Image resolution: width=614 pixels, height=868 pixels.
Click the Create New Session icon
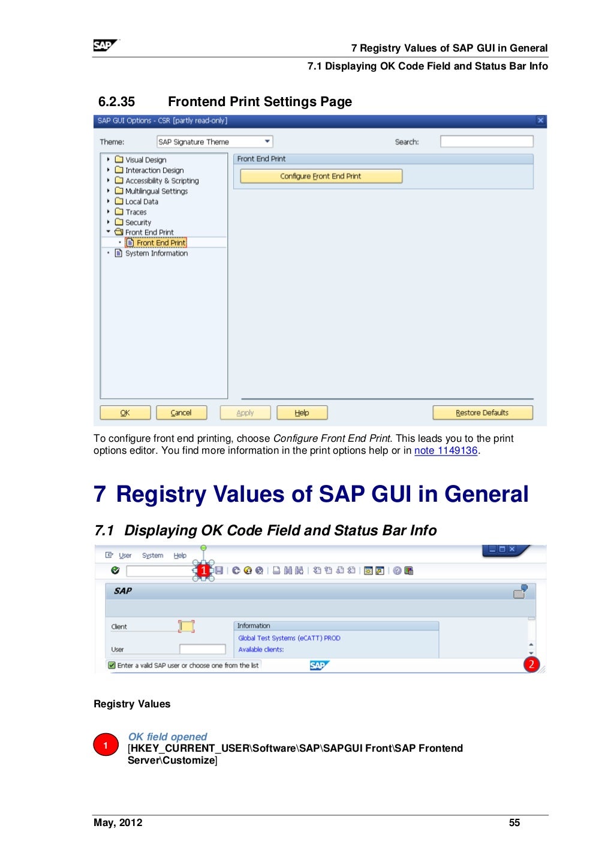[368, 571]
